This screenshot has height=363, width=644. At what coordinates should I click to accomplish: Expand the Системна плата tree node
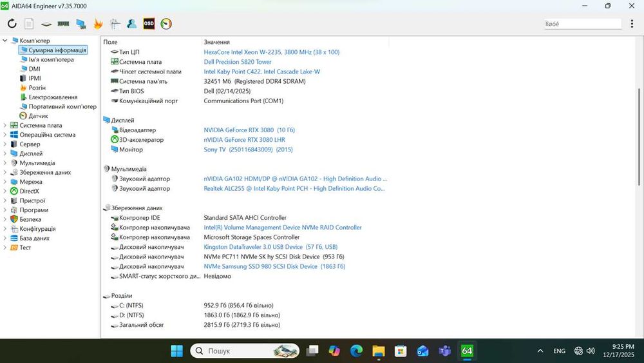click(x=5, y=125)
